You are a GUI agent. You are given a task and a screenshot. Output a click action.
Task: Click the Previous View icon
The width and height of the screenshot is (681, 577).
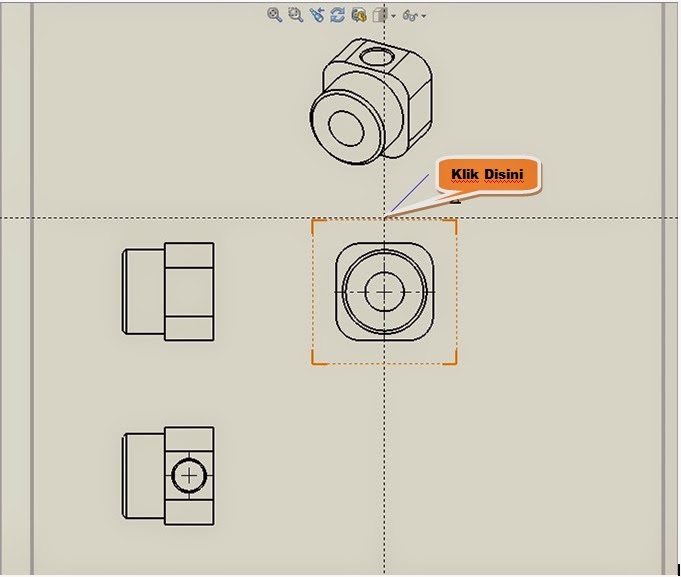(x=317, y=15)
